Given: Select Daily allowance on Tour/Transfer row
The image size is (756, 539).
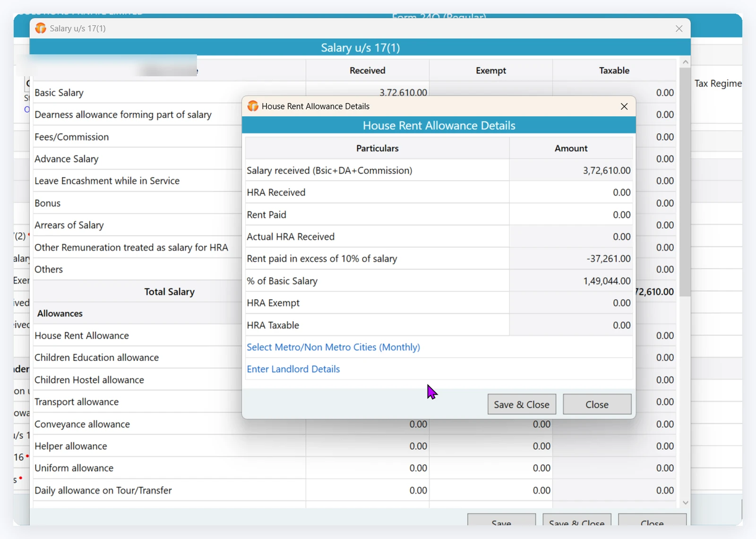Looking at the screenshot, I should tap(103, 490).
